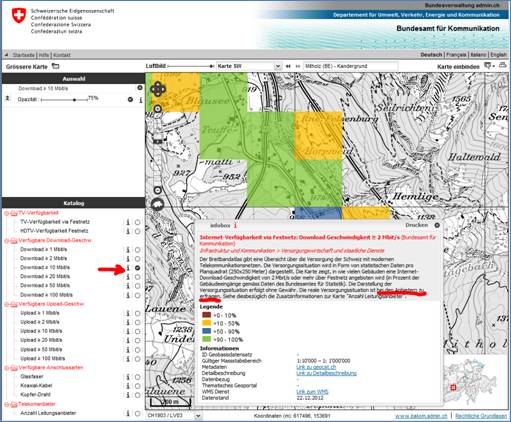Remove Download ≥ 10 Mbit/s from Auswahl

pyautogui.click(x=140, y=88)
